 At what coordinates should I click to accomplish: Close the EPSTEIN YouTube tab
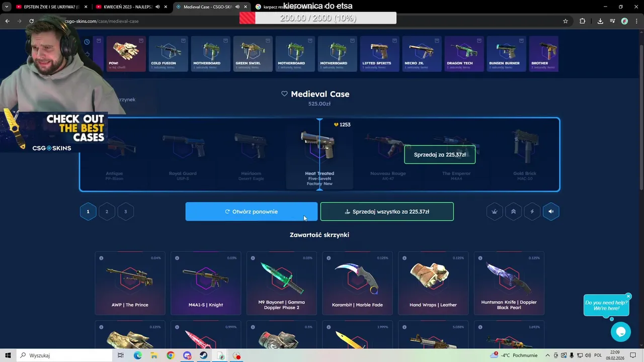[x=86, y=7]
